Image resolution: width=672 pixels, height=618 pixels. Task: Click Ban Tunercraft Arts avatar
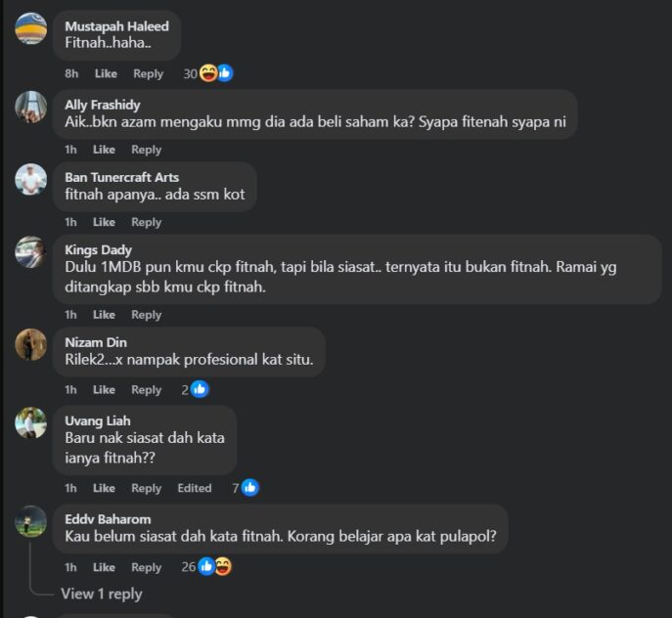point(31,179)
